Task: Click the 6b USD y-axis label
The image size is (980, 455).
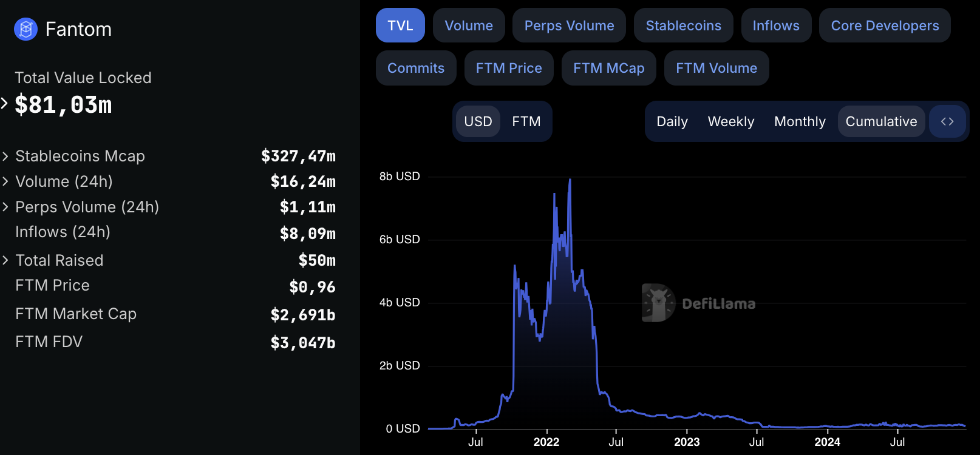Action: coord(400,240)
